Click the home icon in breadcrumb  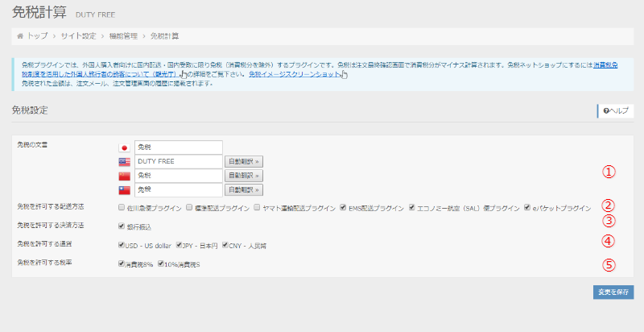tap(20, 36)
